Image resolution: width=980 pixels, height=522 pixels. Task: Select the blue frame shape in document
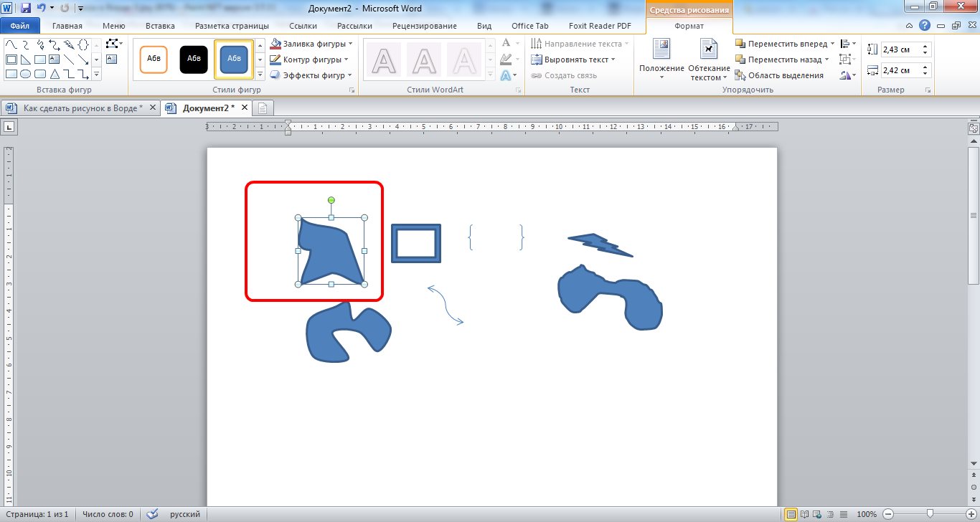[x=416, y=243]
